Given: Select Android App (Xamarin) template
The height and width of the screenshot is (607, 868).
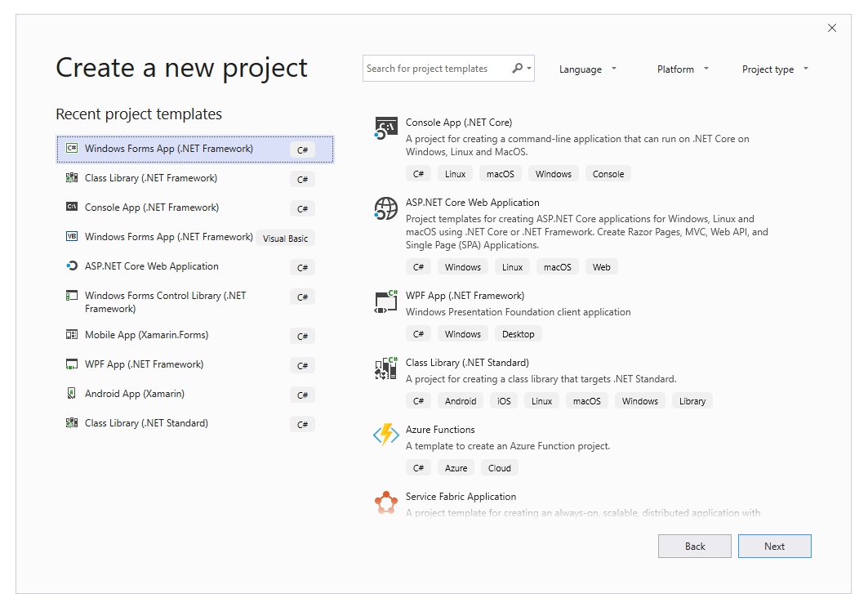Looking at the screenshot, I should tap(195, 394).
